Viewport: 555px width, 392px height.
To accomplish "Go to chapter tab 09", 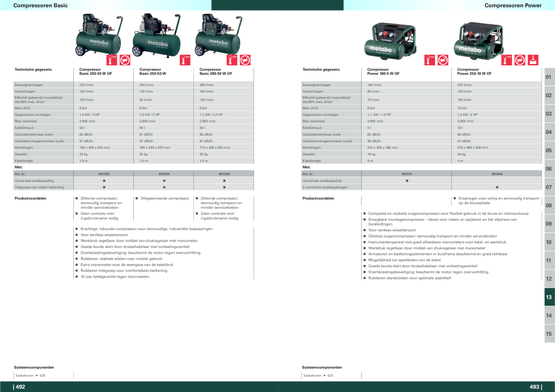I will tap(549, 224).
